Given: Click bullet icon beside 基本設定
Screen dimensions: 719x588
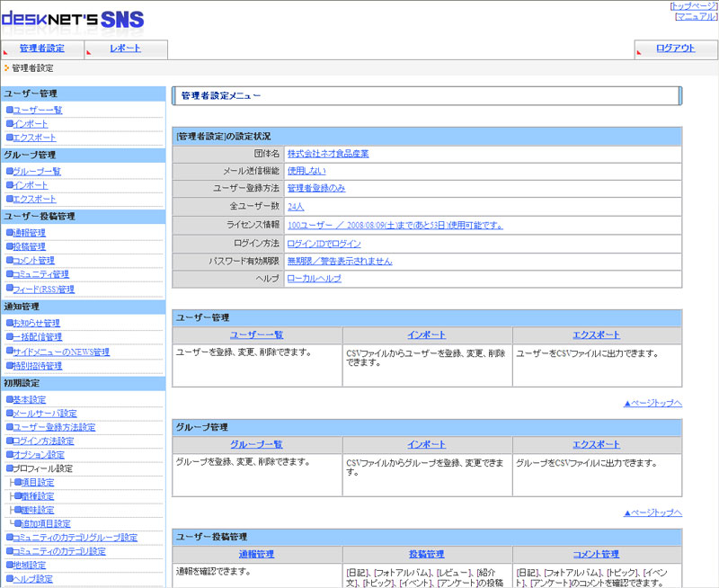Looking at the screenshot, I should pyautogui.click(x=9, y=399).
